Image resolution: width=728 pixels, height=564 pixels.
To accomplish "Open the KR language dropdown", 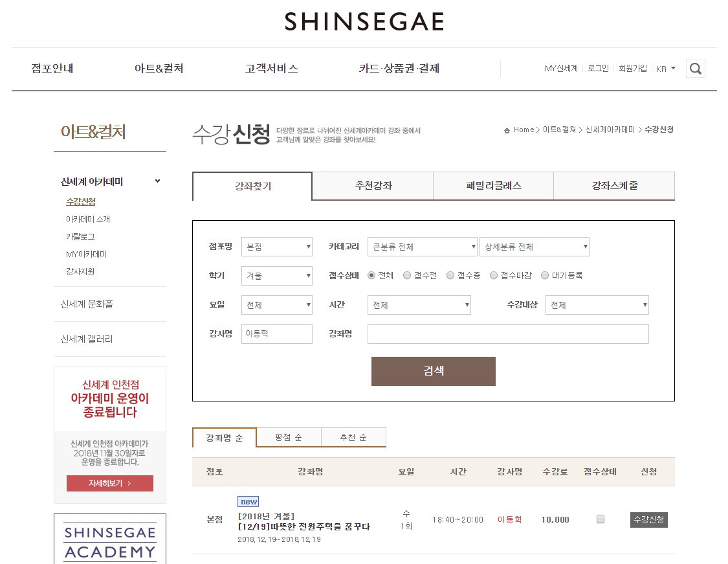I will [666, 68].
